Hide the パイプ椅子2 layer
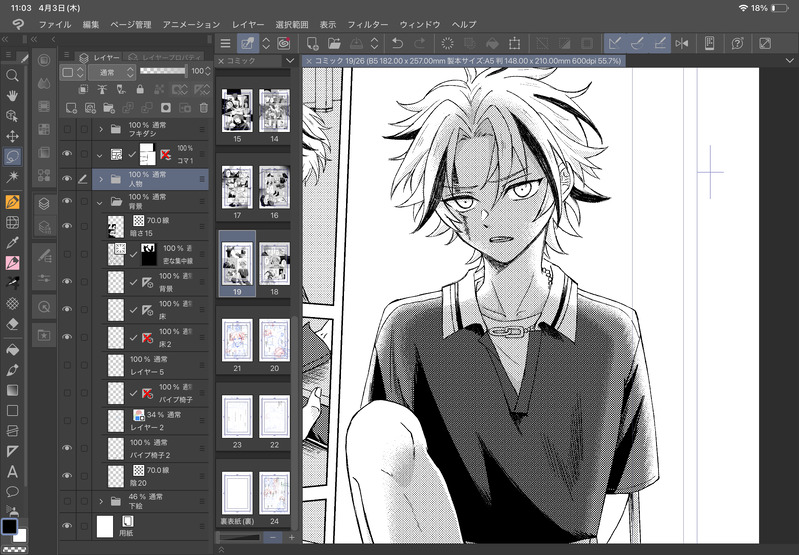 click(x=67, y=448)
